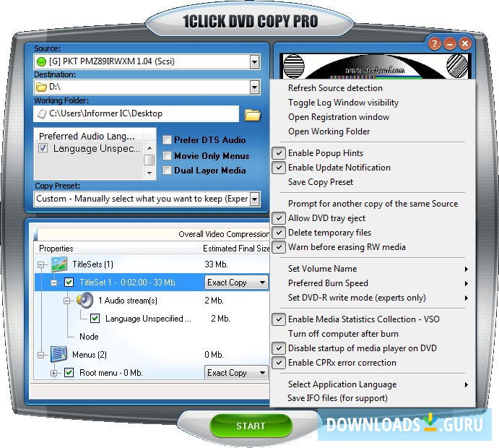
Task: Toggle the Prefer DTS Audio checkbox
Action: (x=167, y=139)
